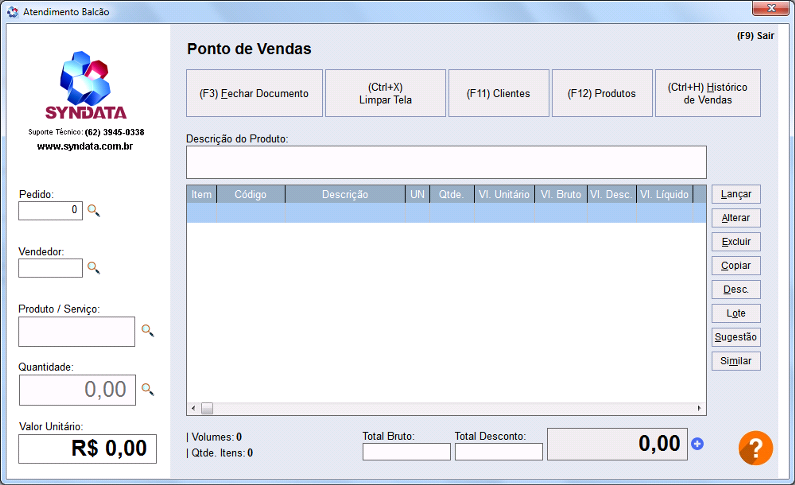The width and height of the screenshot is (795, 485).
Task: Click the Ponto de Vendas heading
Action: coord(249,49)
